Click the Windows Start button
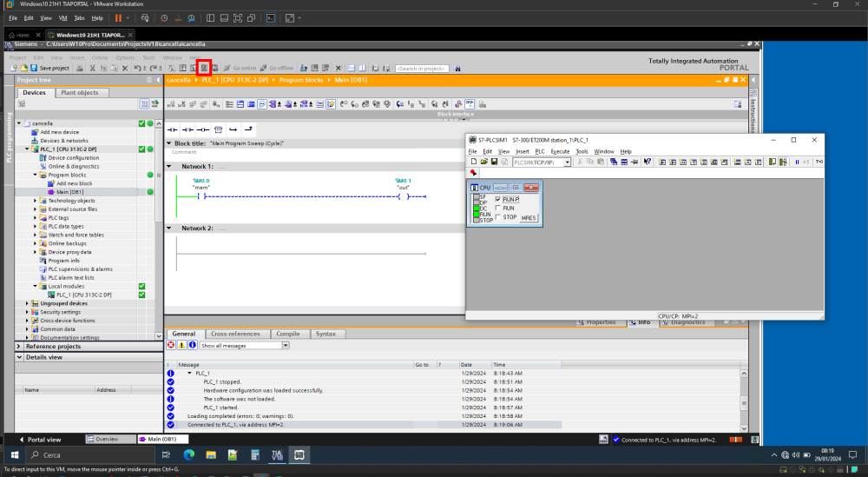This screenshot has width=868, height=477. point(15,454)
